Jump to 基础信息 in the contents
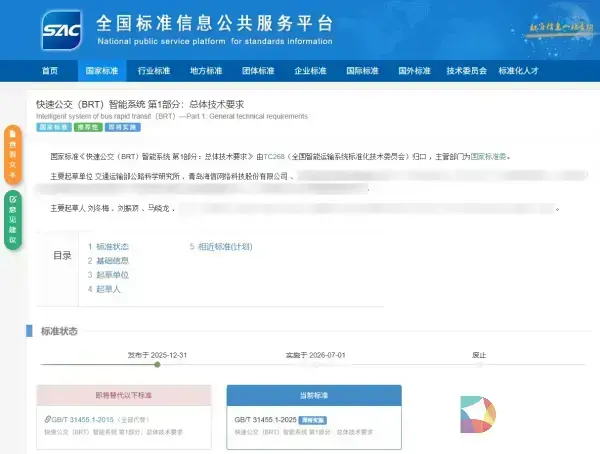The height and width of the screenshot is (454, 600). click(x=112, y=261)
